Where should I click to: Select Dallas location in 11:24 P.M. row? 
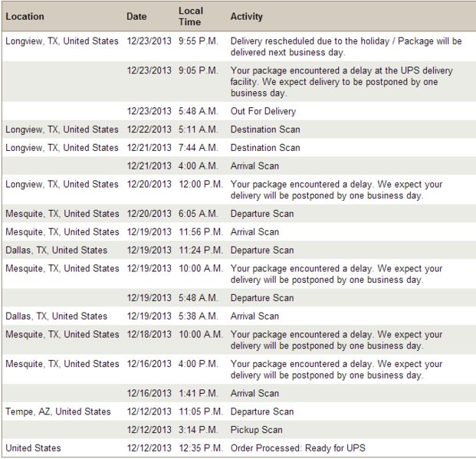pos(57,250)
